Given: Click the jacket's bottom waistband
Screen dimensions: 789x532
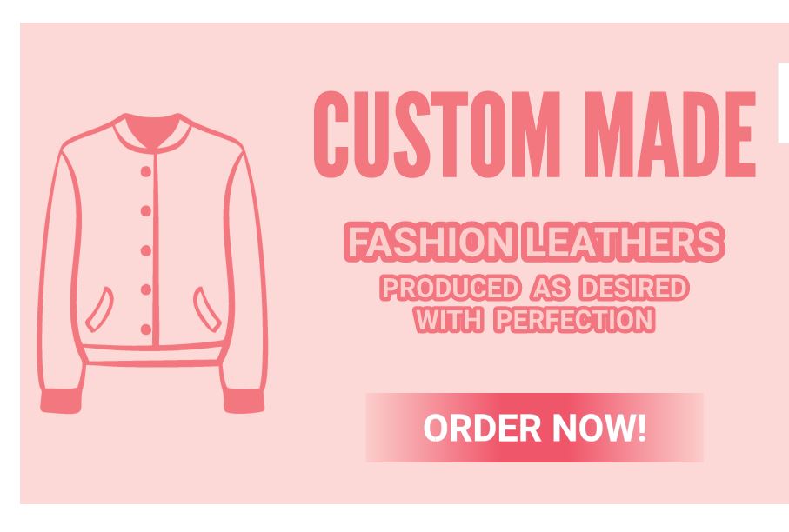Looking at the screenshot, I should [152, 354].
